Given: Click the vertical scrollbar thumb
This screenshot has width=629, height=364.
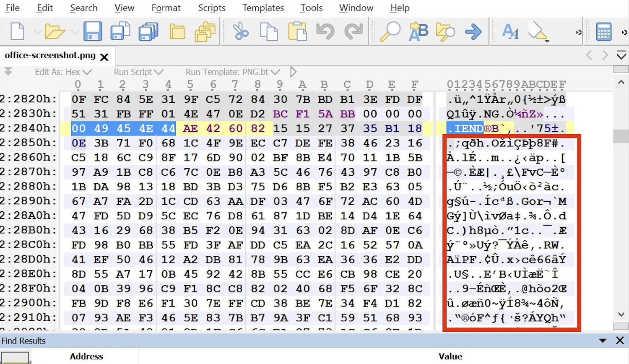Looking at the screenshot, I should coord(621,136).
